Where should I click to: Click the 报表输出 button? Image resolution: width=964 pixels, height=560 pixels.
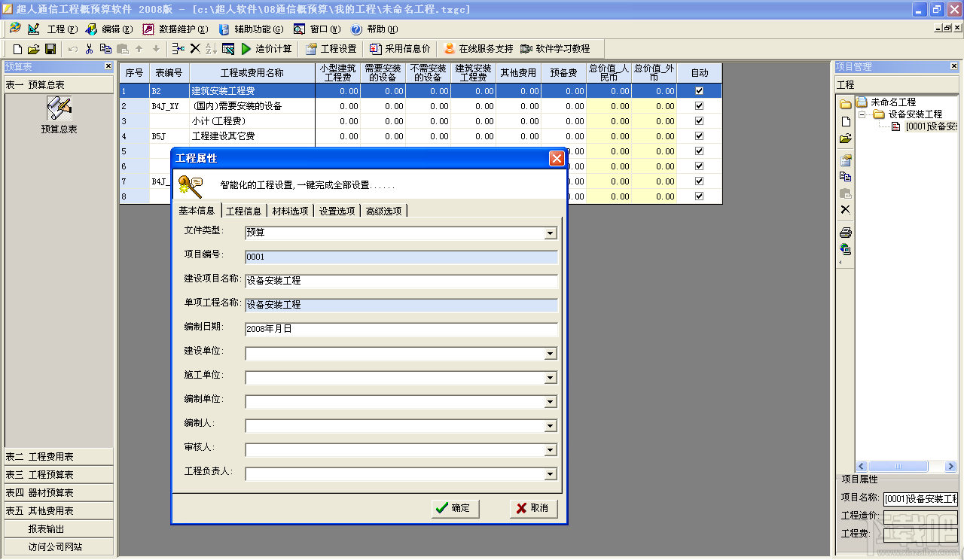pos(59,529)
